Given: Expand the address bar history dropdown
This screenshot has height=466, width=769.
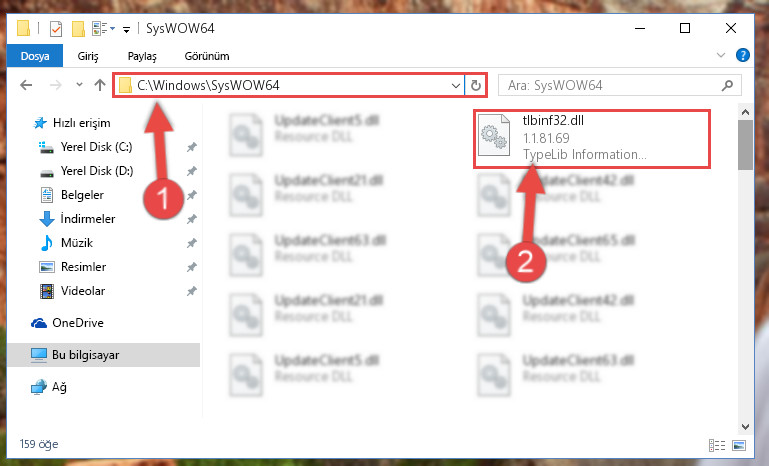Looking at the screenshot, I should tap(456, 86).
